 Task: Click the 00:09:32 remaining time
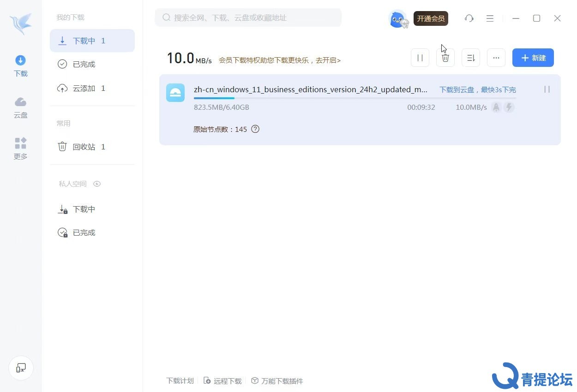[421, 107]
